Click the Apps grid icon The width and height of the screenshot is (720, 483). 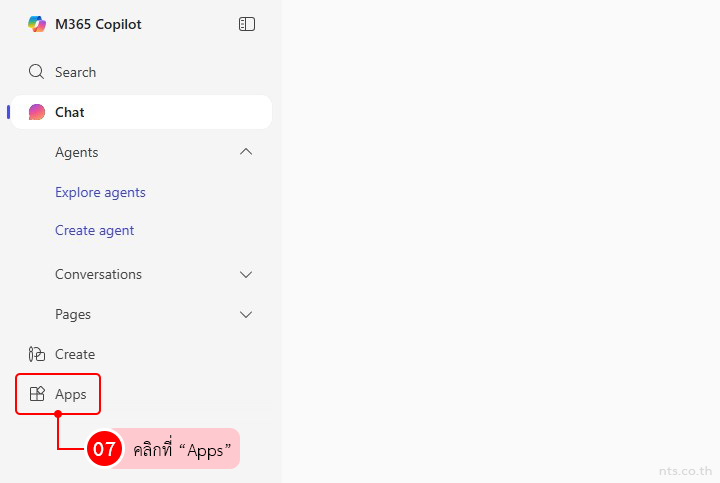[37, 394]
